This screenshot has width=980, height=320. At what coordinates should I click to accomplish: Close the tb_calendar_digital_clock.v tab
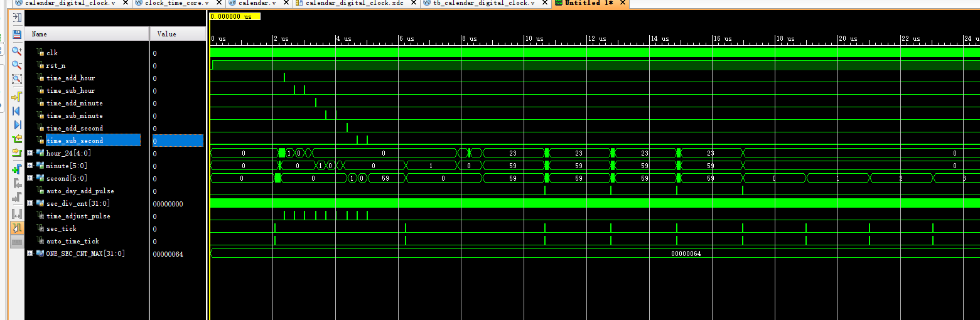pos(545,3)
